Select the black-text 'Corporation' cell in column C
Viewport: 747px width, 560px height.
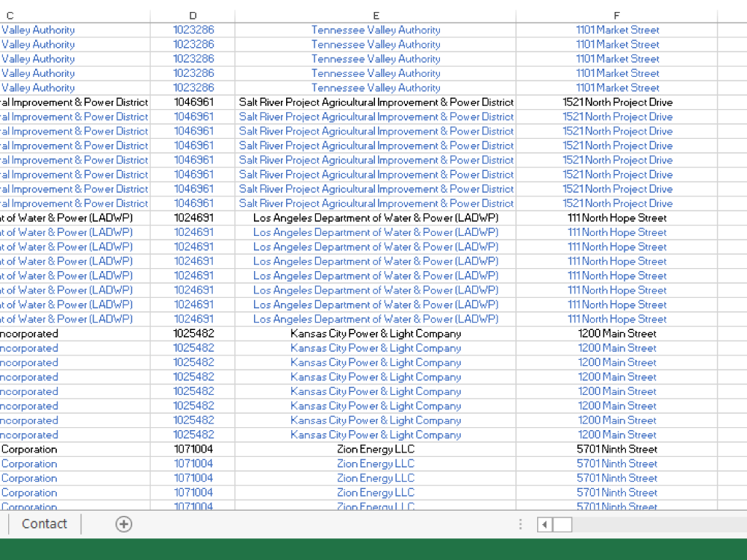click(x=75, y=449)
